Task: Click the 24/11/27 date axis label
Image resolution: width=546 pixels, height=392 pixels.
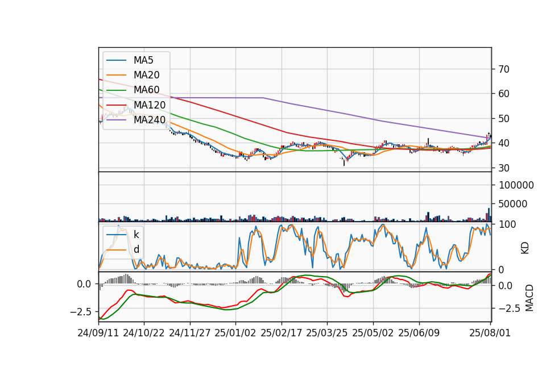Action: 190,333
